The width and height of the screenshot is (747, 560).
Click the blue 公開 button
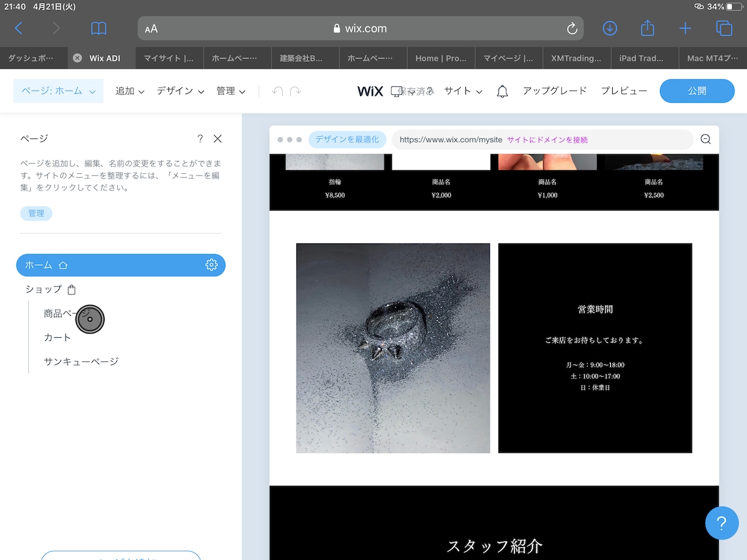click(697, 91)
